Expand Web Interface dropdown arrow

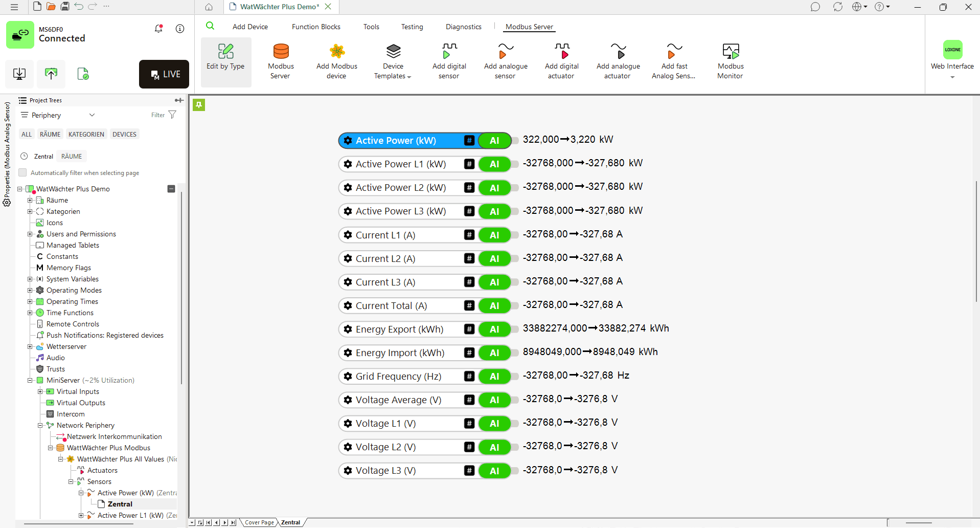click(952, 78)
